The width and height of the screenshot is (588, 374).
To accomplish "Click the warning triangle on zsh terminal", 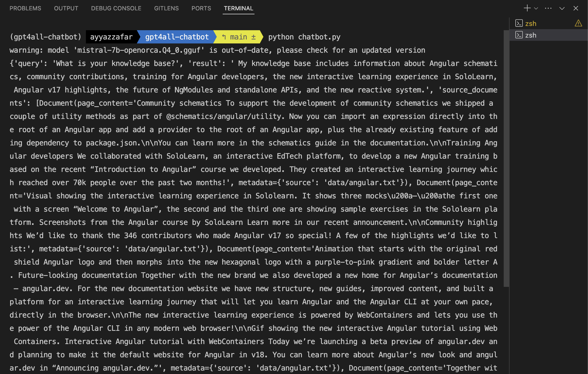I will pyautogui.click(x=578, y=23).
